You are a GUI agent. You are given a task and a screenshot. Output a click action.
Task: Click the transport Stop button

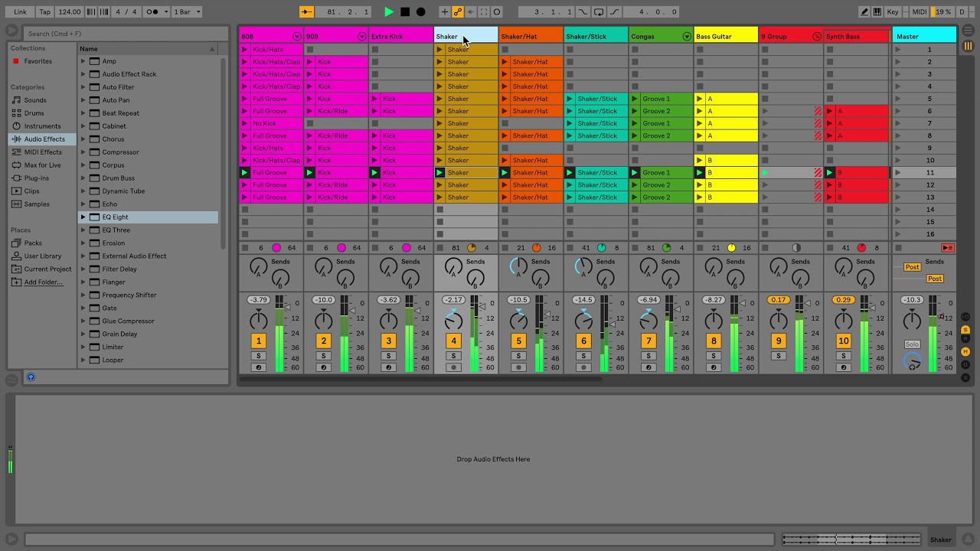tap(405, 11)
